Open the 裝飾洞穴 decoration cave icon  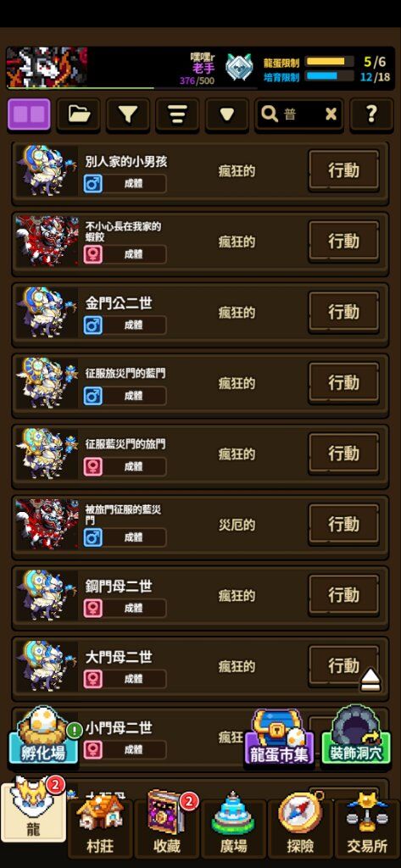tap(356, 736)
